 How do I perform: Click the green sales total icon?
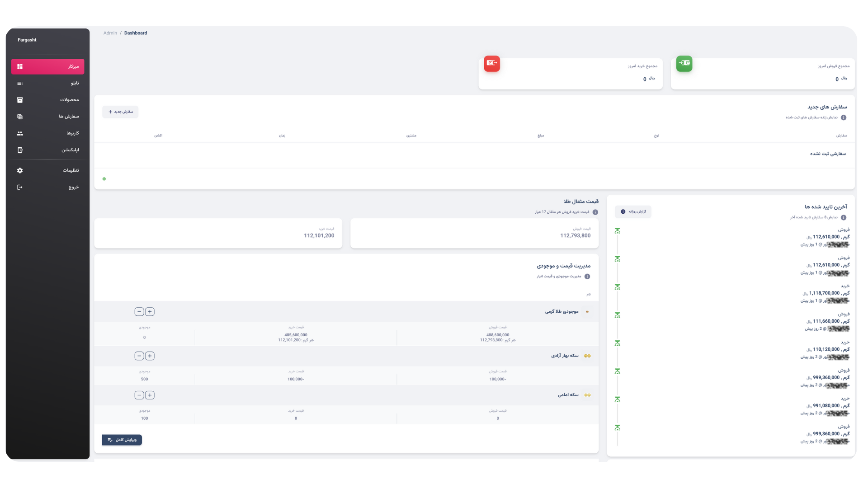(x=684, y=63)
